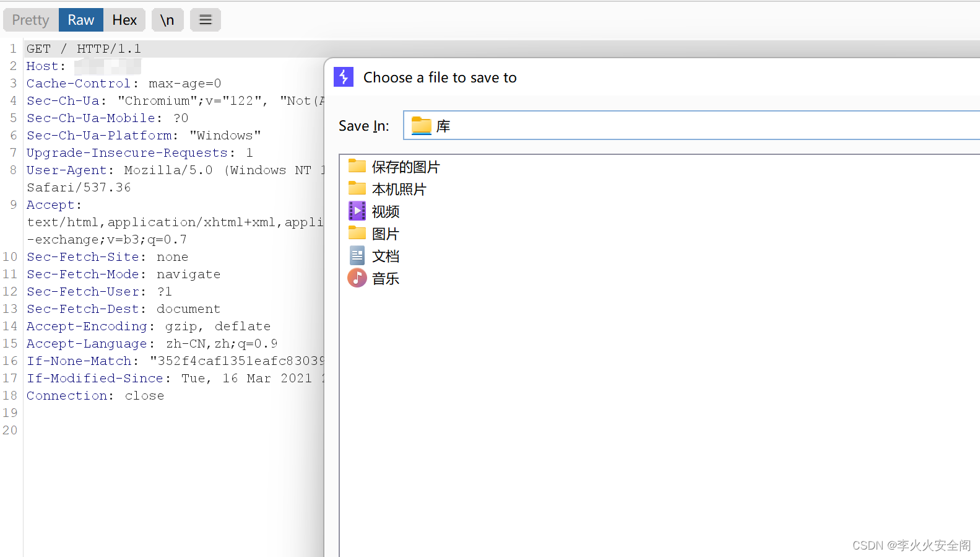This screenshot has width=980, height=557.
Task: Click the Accept-Language header line
Action: [152, 343]
